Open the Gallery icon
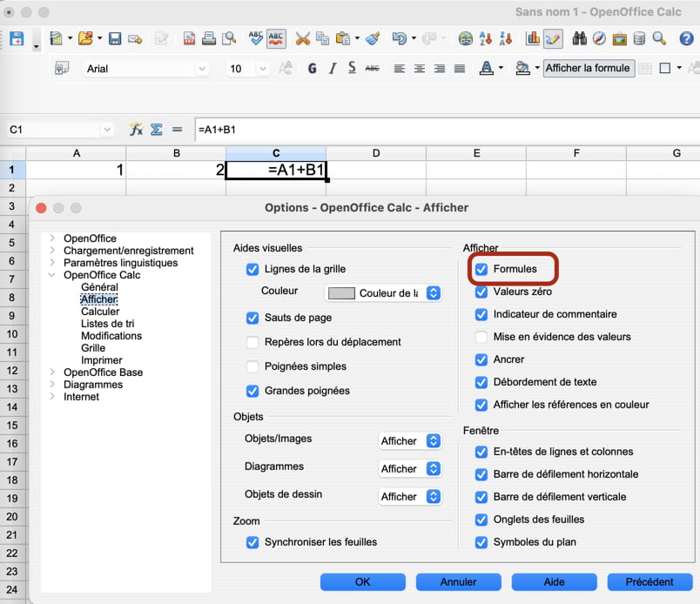The image size is (700, 604). tap(619, 39)
